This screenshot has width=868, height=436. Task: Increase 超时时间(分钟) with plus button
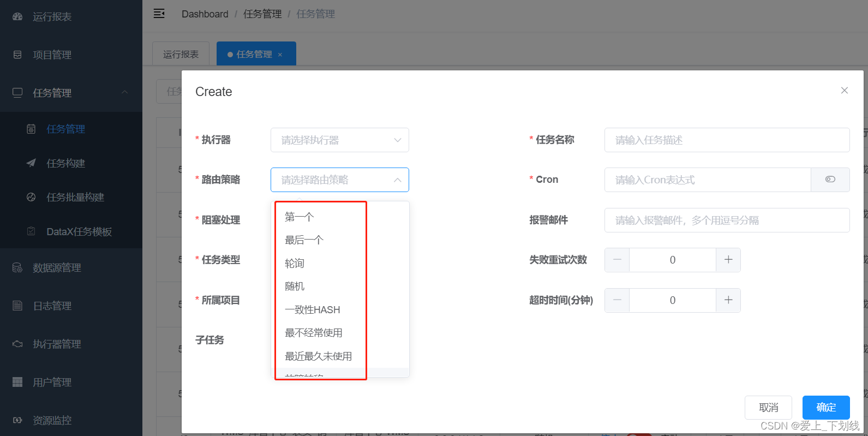[x=728, y=300]
